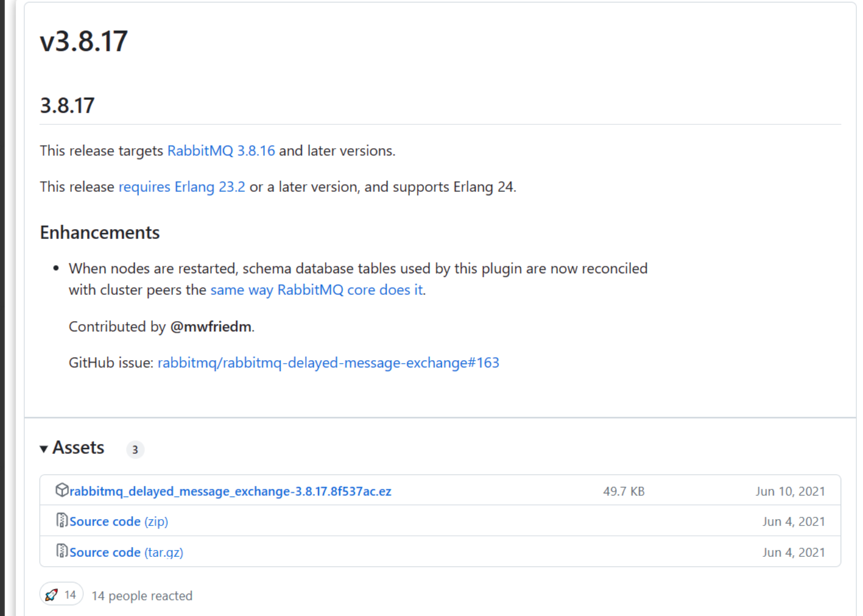
Task: Collapse the Assets section triangle
Action: click(x=44, y=448)
